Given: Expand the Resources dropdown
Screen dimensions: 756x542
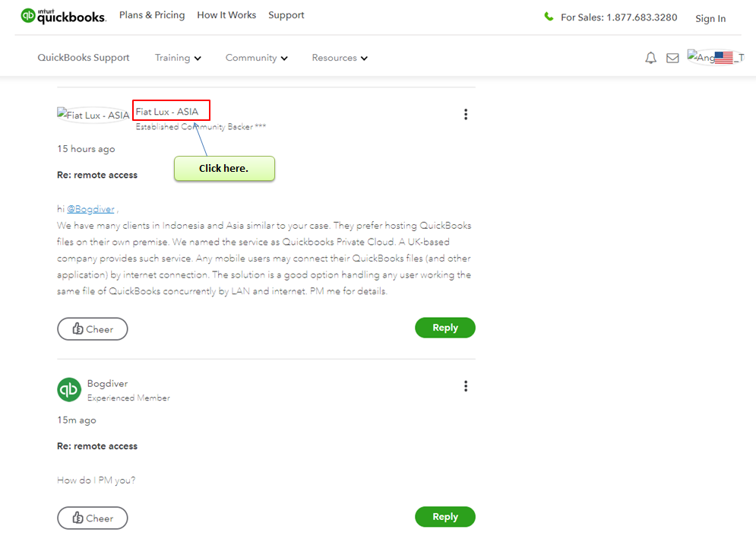Looking at the screenshot, I should pos(340,58).
